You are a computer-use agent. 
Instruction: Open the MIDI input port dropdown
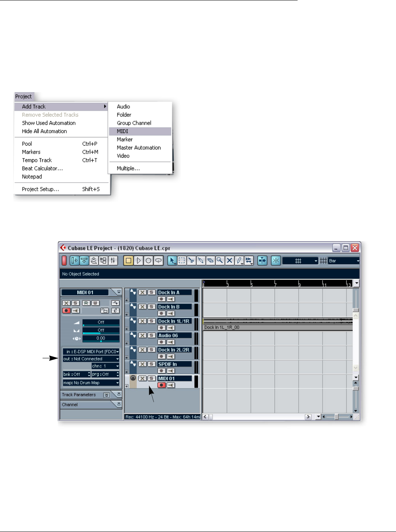pos(91,352)
